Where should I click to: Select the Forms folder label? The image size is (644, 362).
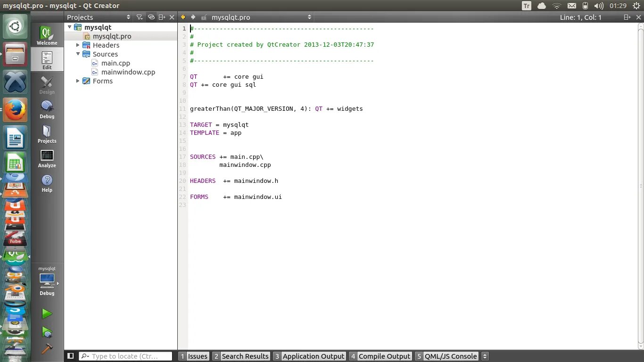coord(103,81)
